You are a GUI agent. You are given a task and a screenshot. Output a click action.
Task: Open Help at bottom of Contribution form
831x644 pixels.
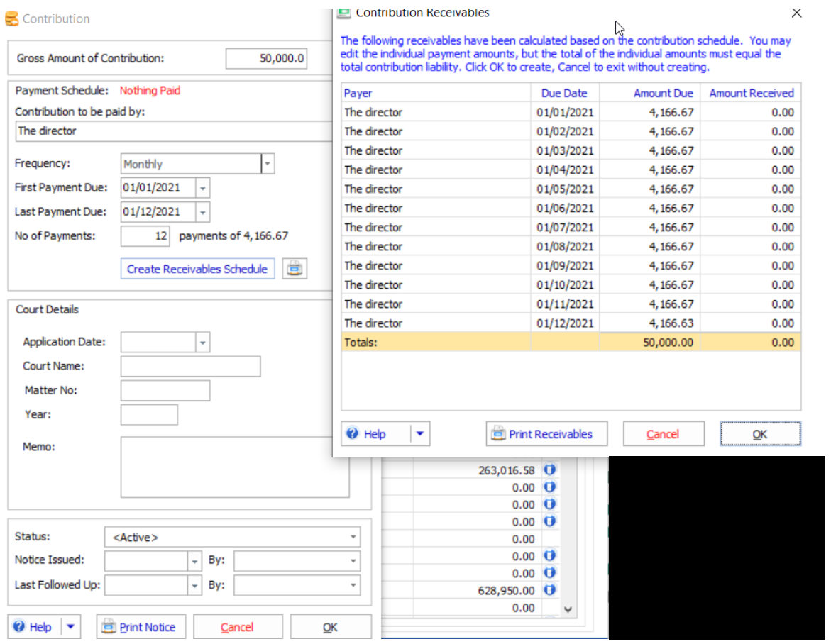[x=33, y=627]
